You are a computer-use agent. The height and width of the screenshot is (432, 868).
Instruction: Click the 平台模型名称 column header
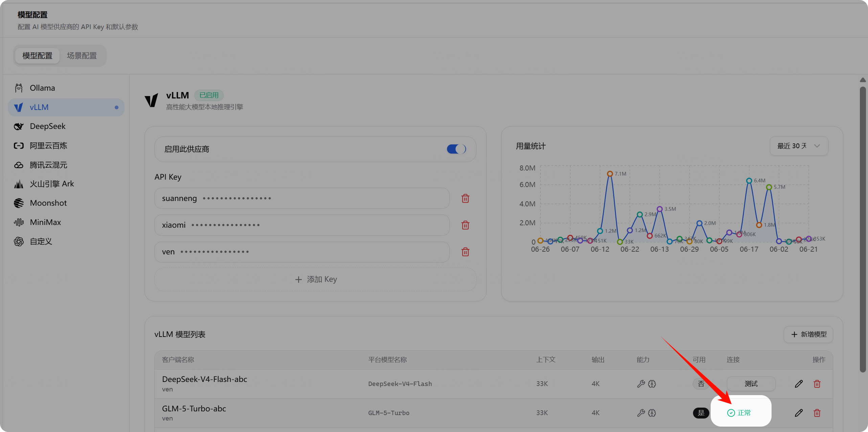tap(387, 360)
